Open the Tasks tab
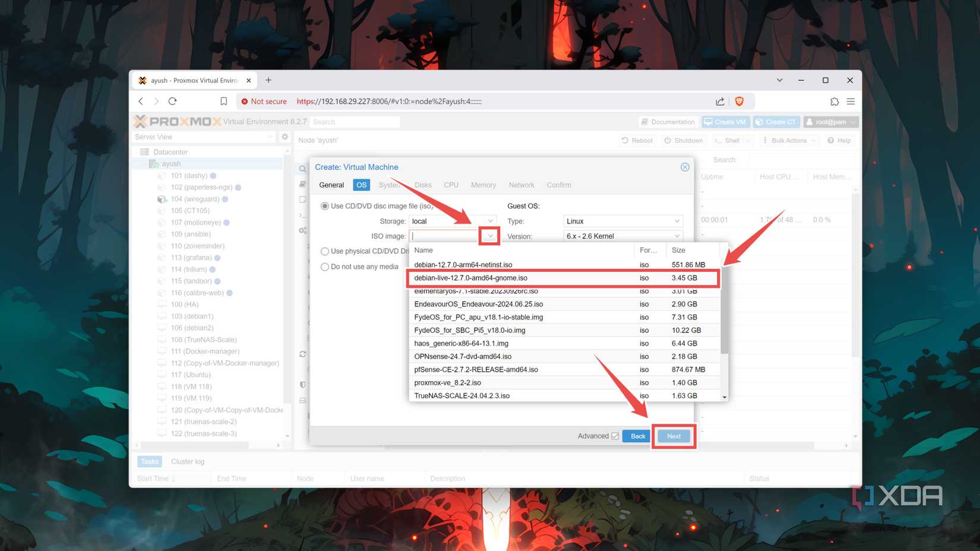Screen dimensions: 980x551 click(x=150, y=461)
